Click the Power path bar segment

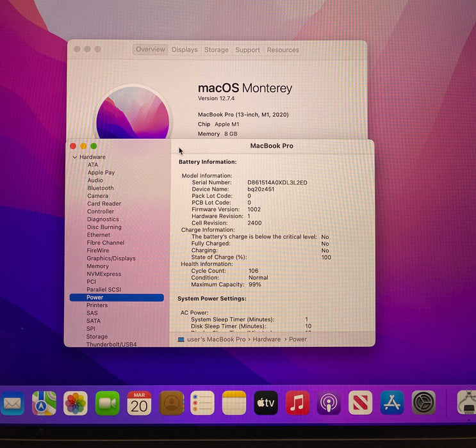tap(298, 339)
